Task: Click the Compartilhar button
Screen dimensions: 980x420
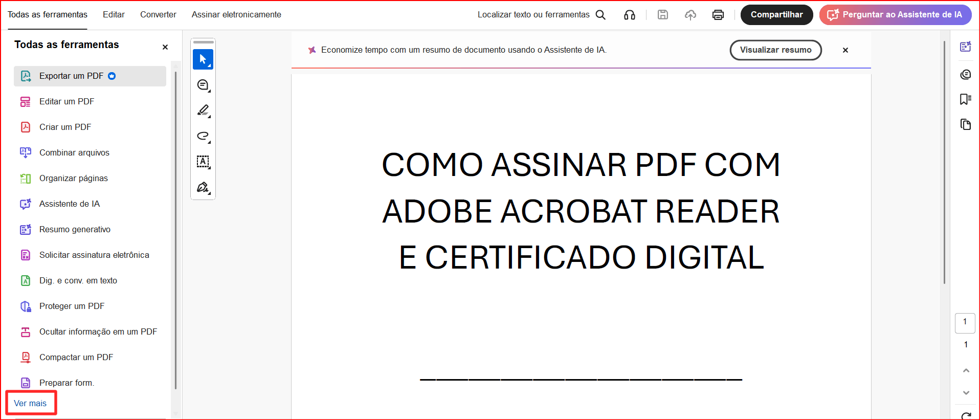Action: (x=776, y=15)
